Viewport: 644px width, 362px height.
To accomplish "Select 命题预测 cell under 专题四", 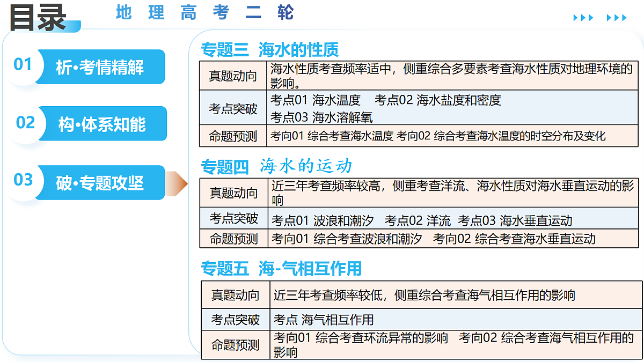I will point(233,239).
